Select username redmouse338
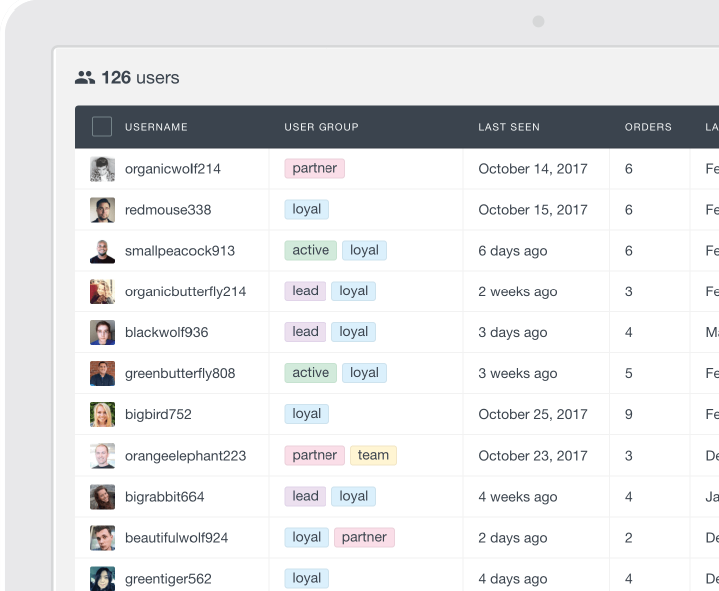 point(168,210)
